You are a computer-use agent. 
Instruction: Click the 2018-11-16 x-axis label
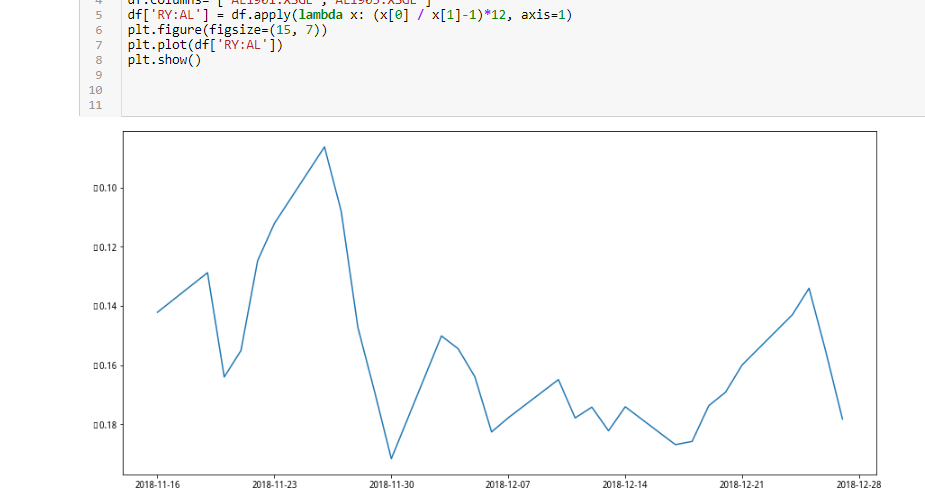click(x=157, y=485)
